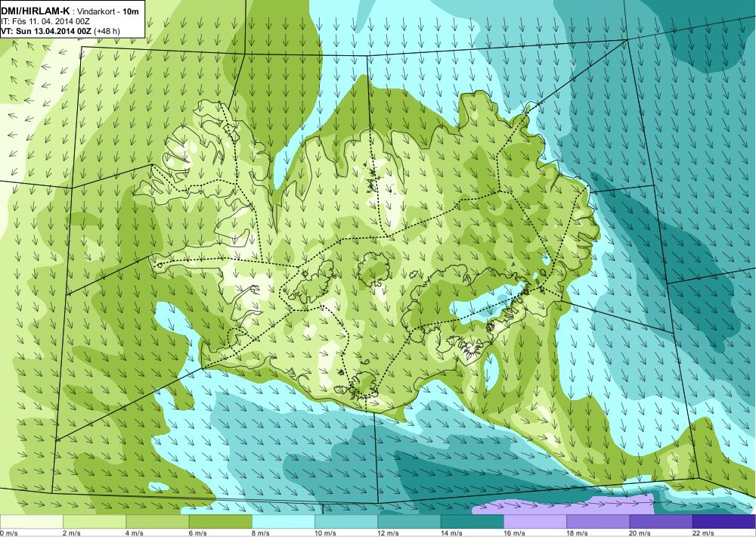The height and width of the screenshot is (537, 756).
Task: Select the "8 m/s" legend label
Action: coord(260,532)
